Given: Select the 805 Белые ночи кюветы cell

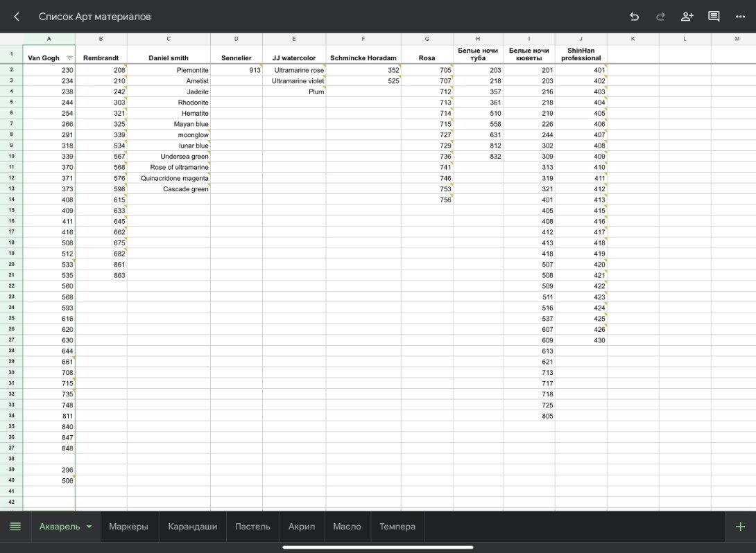Looking at the screenshot, I should click(x=529, y=416).
